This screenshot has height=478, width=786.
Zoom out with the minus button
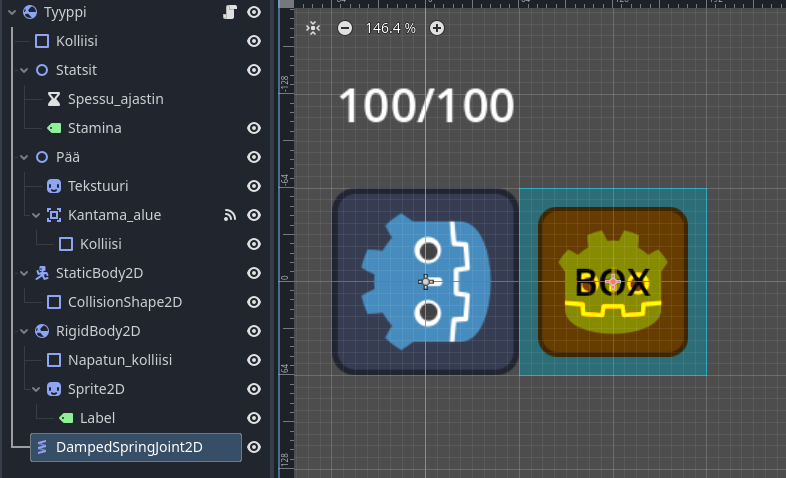[345, 28]
